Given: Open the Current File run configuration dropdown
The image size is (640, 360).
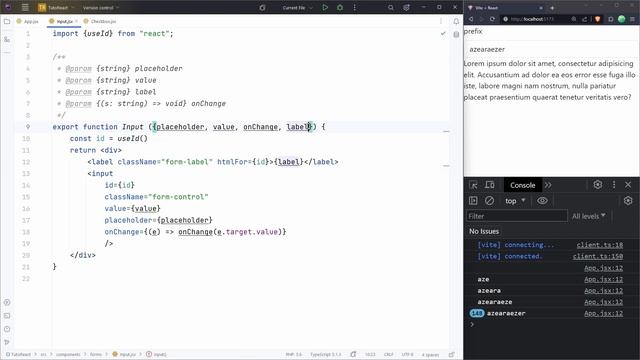Looking at the screenshot, I should [x=297, y=7].
